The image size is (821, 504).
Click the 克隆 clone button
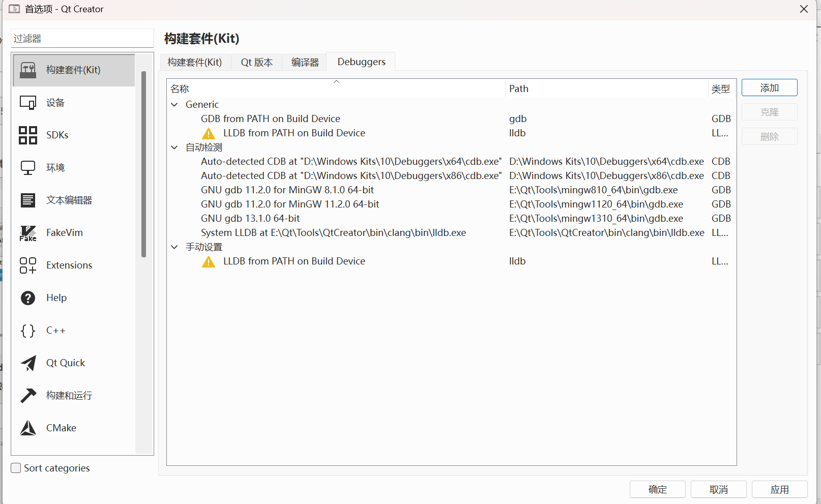pyautogui.click(x=769, y=112)
